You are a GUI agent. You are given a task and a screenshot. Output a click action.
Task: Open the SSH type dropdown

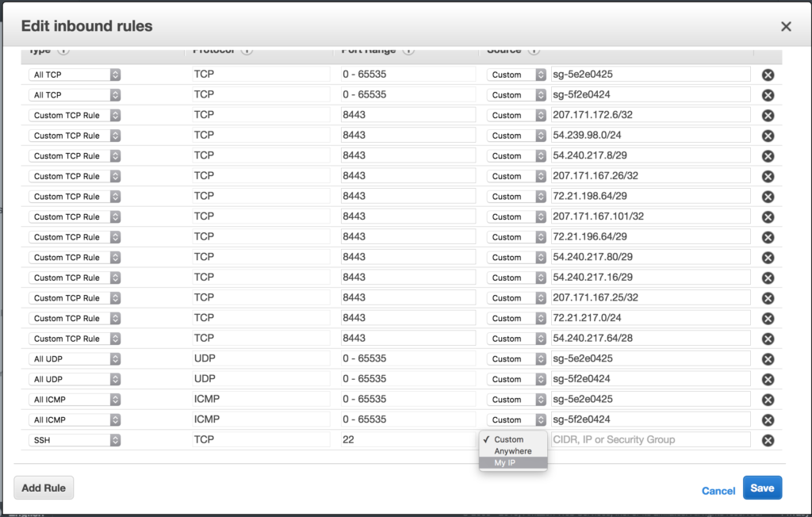75,440
